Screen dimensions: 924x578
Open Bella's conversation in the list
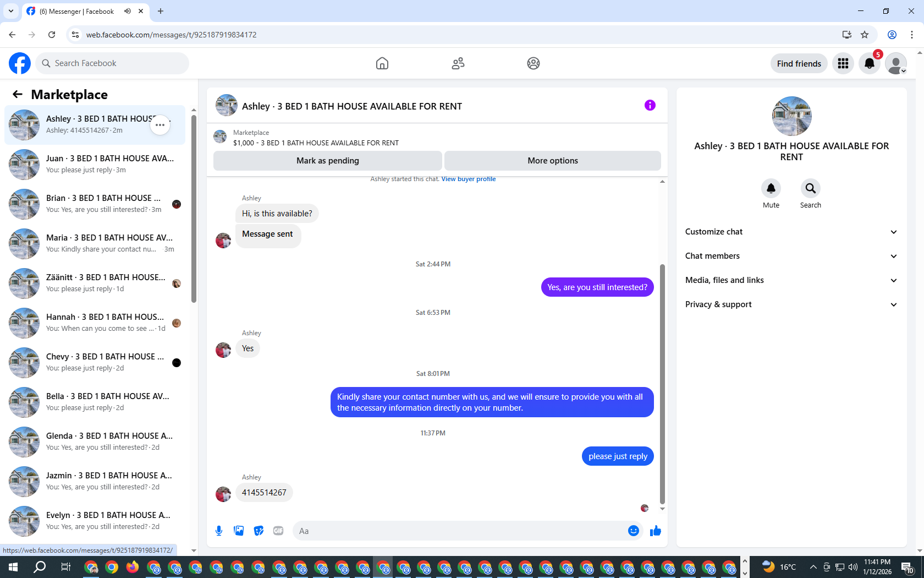pos(95,402)
